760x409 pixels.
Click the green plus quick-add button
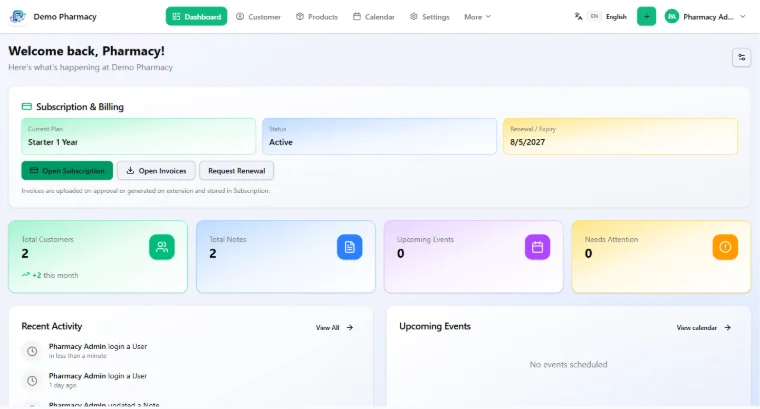pyautogui.click(x=646, y=16)
